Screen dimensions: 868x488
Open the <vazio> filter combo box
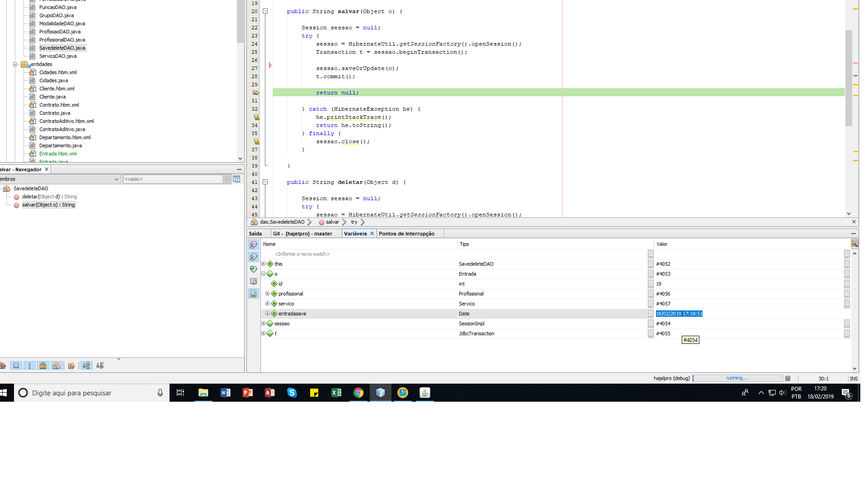(x=177, y=179)
